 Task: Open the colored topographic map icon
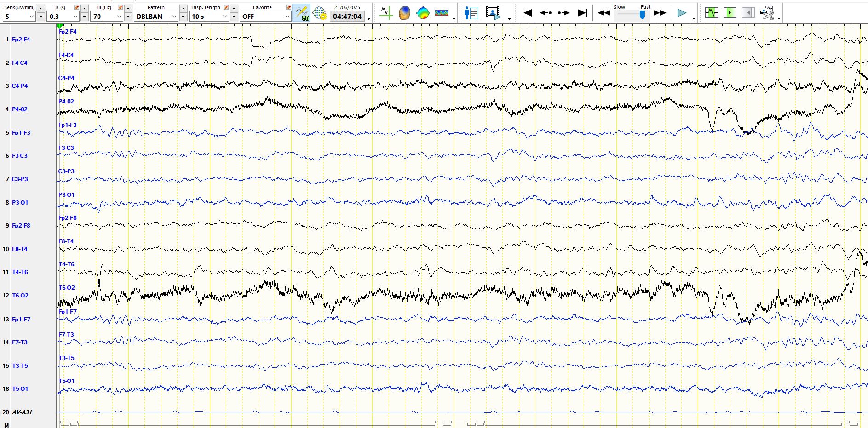coord(423,13)
